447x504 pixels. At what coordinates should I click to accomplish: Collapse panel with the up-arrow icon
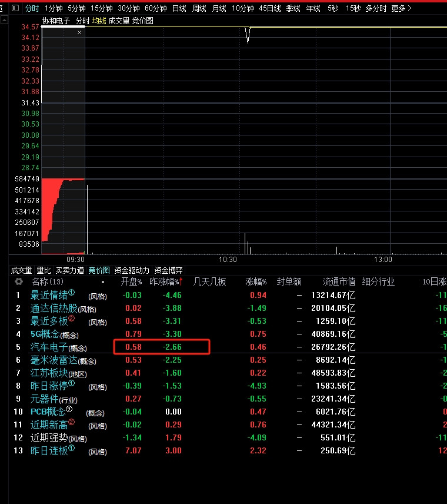coord(5,21)
